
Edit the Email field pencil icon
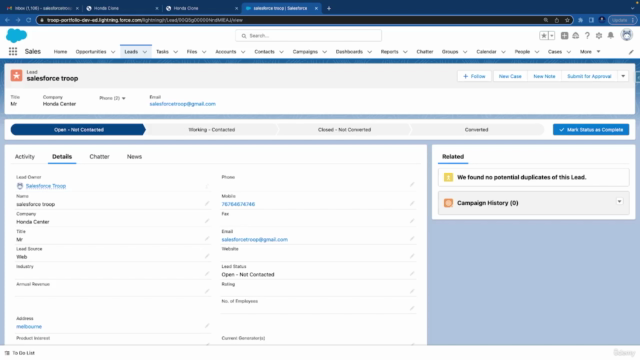tap(412, 238)
